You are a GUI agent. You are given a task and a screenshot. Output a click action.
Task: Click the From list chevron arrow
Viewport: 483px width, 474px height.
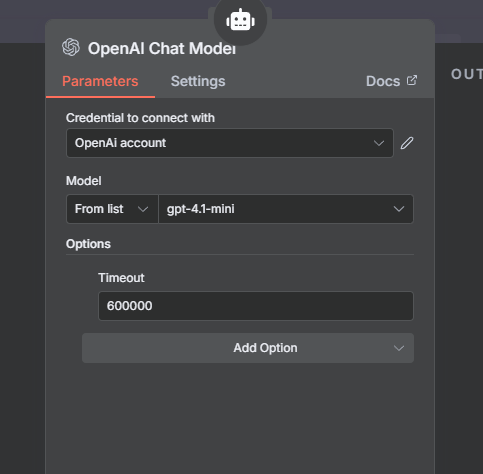[x=143, y=209]
